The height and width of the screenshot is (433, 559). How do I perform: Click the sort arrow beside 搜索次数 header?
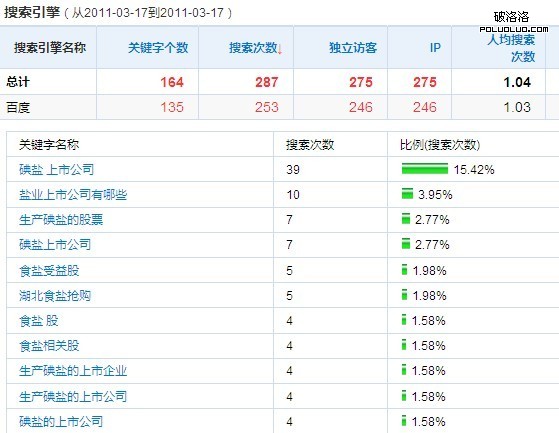pyautogui.click(x=280, y=48)
